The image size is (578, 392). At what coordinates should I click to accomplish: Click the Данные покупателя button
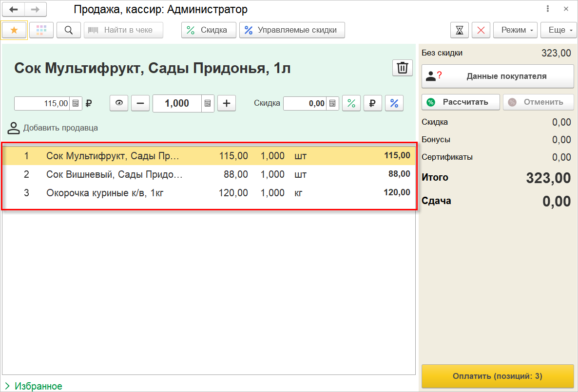pos(497,76)
